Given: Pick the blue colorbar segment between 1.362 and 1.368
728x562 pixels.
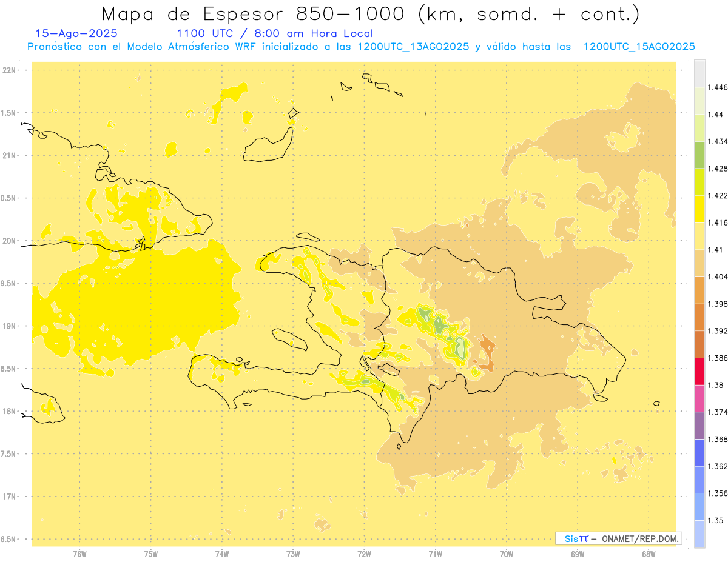Looking at the screenshot, I should tap(699, 452).
